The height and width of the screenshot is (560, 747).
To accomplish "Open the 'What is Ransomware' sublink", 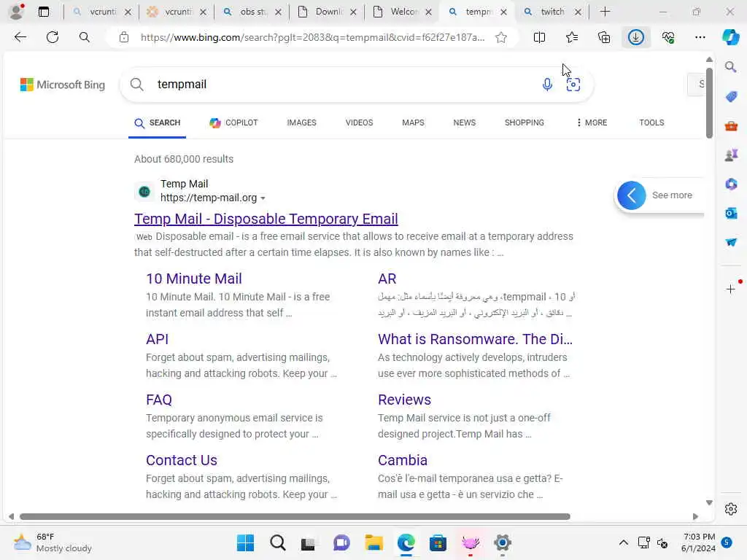I will [475, 339].
